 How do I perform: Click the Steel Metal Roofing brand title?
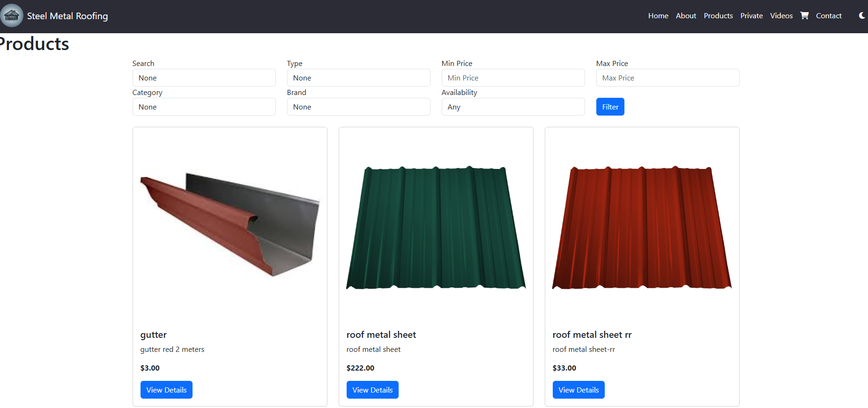pyautogui.click(x=67, y=16)
